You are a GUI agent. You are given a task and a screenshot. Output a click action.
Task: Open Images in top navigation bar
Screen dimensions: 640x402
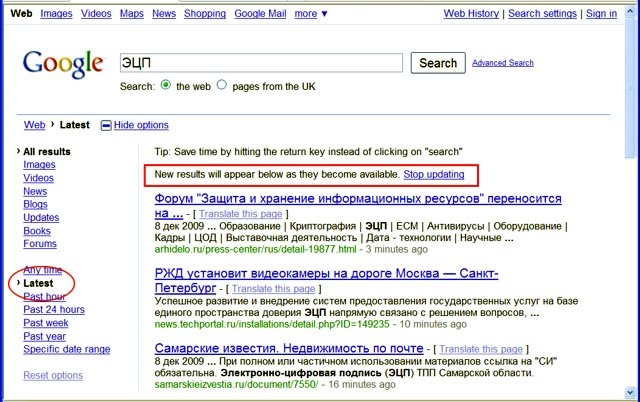click(56, 14)
